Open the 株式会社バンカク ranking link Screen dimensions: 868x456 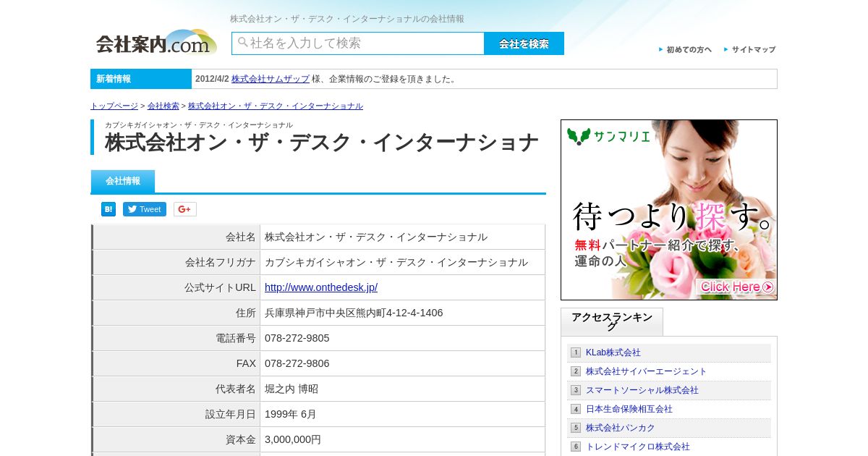pyautogui.click(x=621, y=428)
